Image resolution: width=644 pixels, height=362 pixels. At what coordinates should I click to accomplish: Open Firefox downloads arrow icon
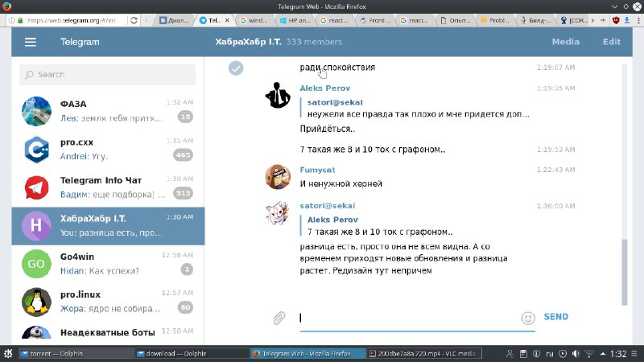point(627,20)
